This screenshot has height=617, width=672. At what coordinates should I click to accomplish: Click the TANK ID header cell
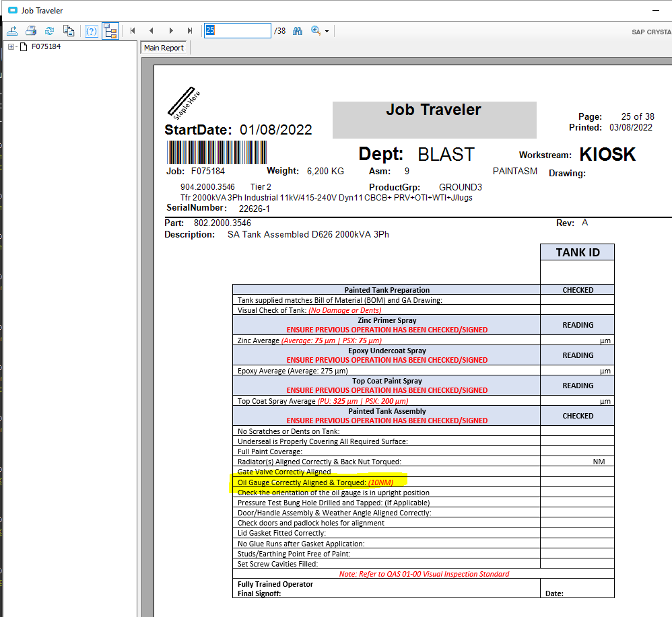click(x=577, y=252)
